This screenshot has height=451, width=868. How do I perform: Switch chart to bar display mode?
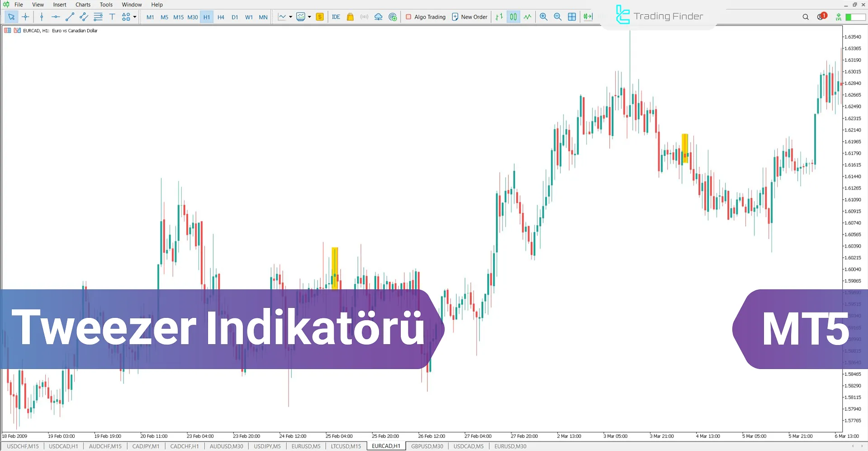point(499,17)
